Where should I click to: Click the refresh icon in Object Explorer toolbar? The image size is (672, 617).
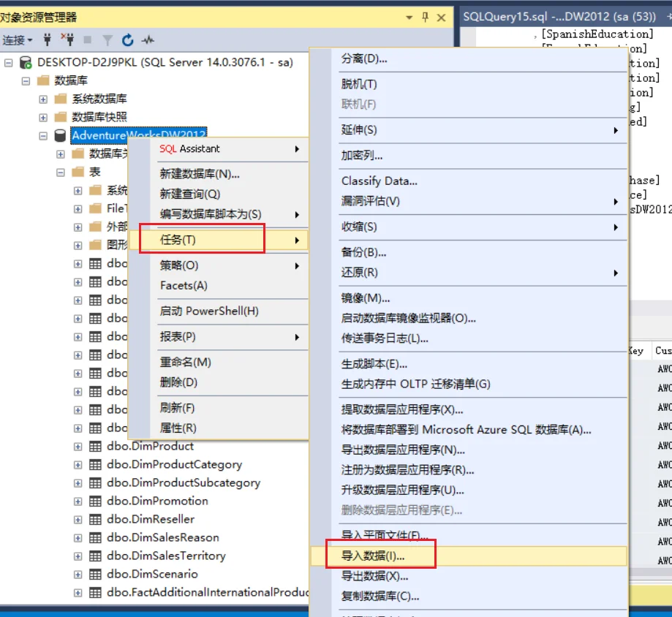click(128, 40)
